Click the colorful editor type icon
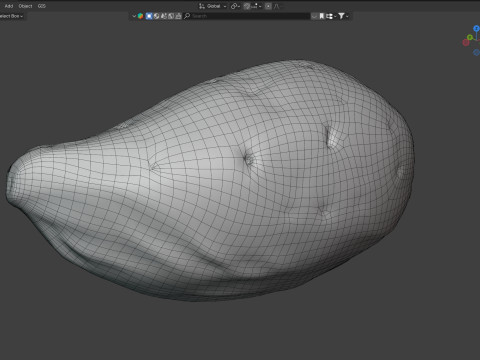The width and height of the screenshot is (480, 360). click(140, 16)
